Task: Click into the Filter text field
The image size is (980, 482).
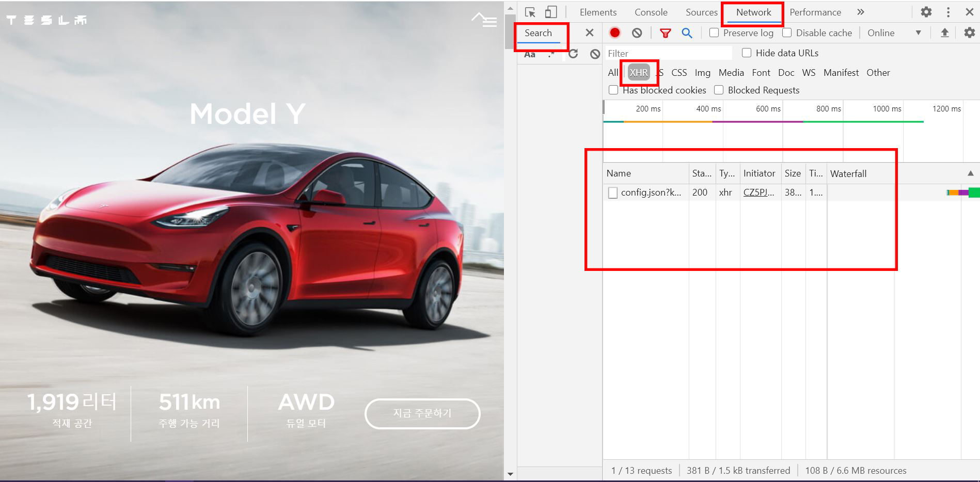Action: 668,53
